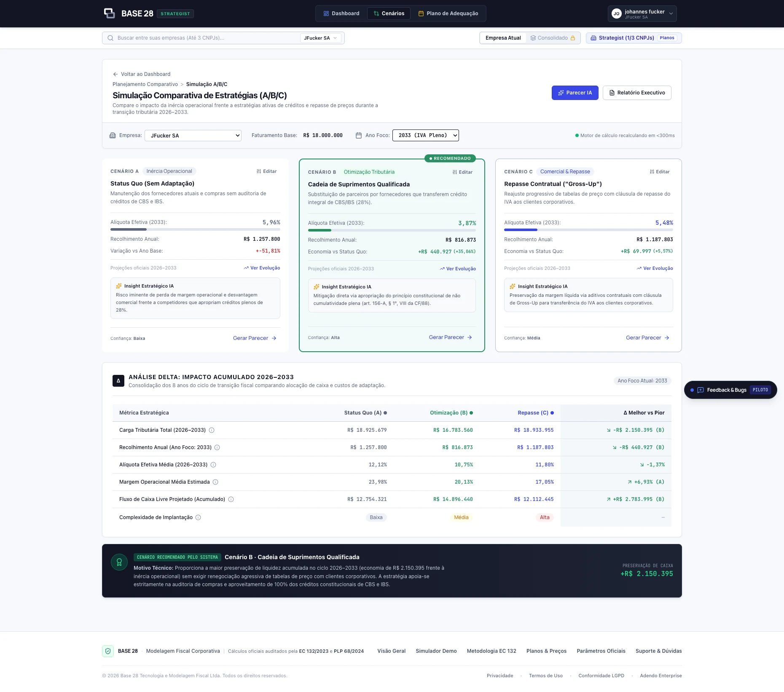Viewport: 784px width, 692px height.
Task: Click the search magnifier icon
Action: click(x=110, y=38)
